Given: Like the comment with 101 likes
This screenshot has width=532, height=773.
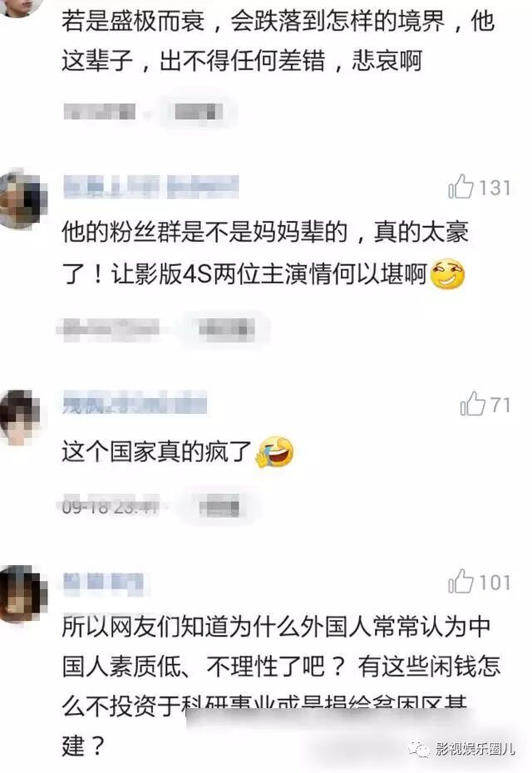Looking at the screenshot, I should pos(461,581).
